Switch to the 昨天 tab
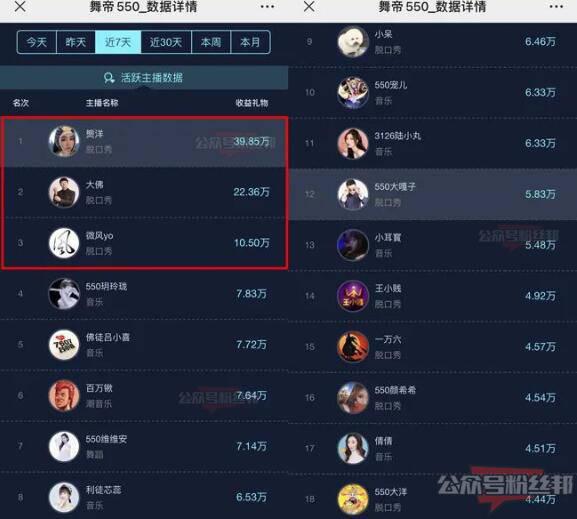Screen dimensions: 577x519 76,42
